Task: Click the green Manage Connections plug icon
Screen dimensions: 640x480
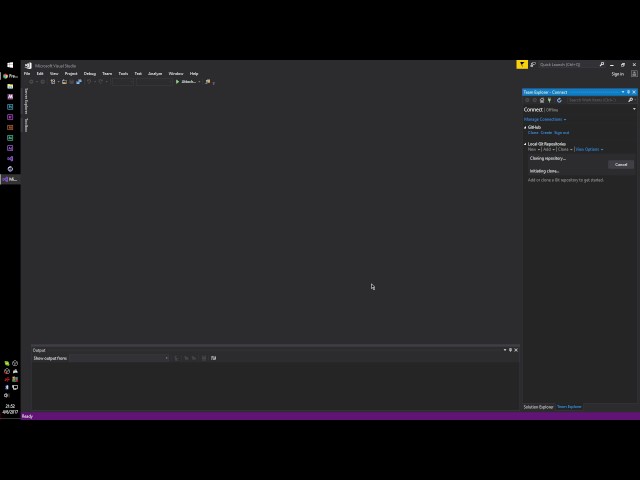Action: click(x=550, y=100)
